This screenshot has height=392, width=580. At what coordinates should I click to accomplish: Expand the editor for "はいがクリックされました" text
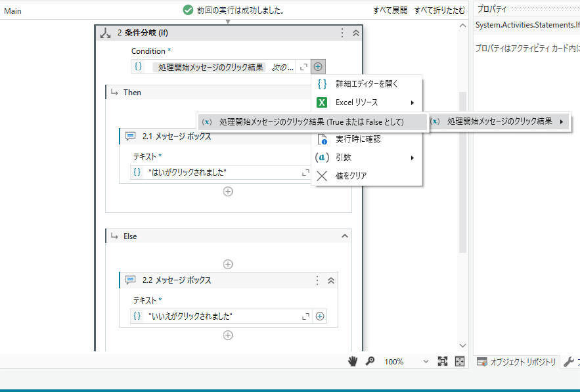pos(305,173)
